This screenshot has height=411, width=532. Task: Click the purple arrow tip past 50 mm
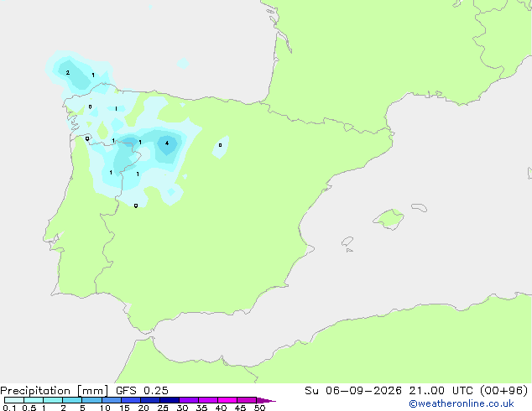point(266,400)
